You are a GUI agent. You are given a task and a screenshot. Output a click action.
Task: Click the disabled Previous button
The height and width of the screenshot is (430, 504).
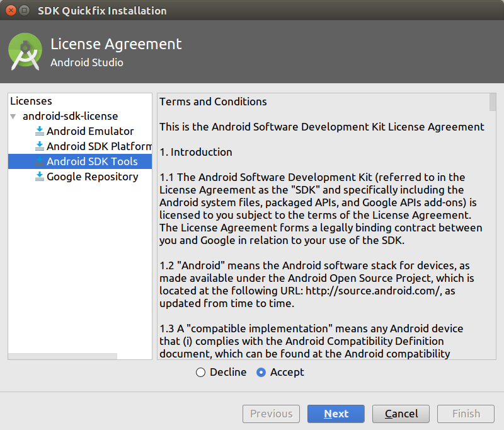[x=272, y=414]
